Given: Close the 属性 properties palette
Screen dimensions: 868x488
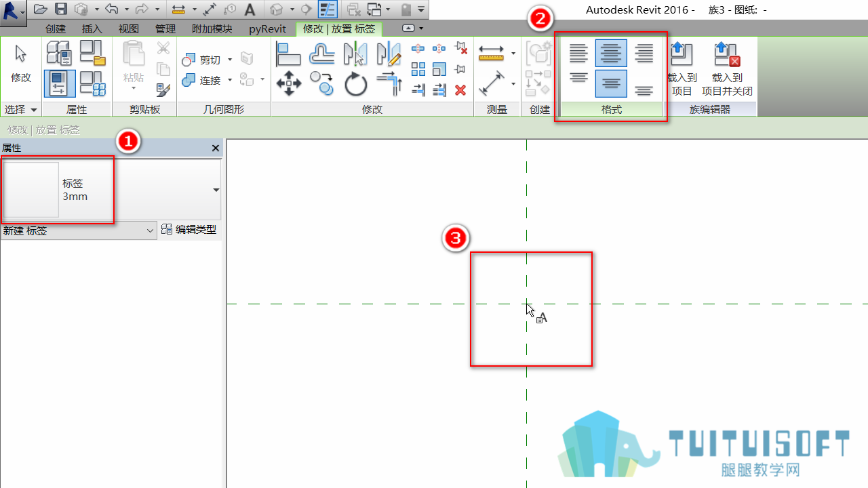Looking at the screenshot, I should [x=216, y=148].
